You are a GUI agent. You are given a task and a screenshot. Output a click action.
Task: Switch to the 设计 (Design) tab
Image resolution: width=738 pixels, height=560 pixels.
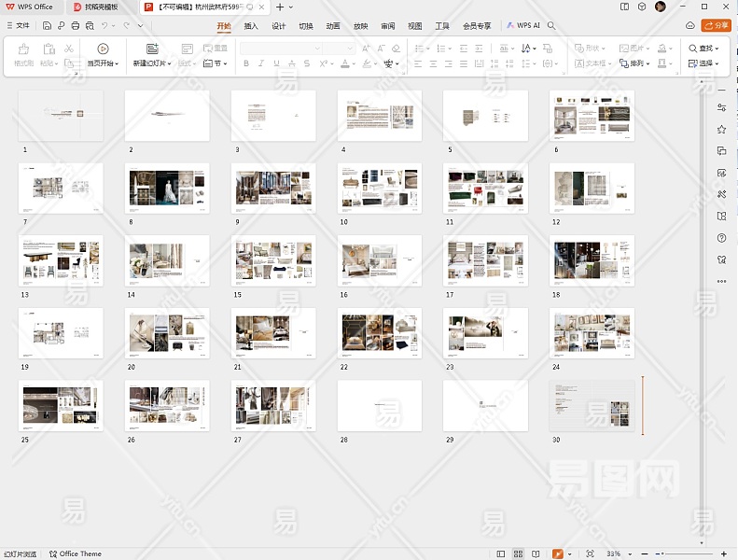point(278,26)
